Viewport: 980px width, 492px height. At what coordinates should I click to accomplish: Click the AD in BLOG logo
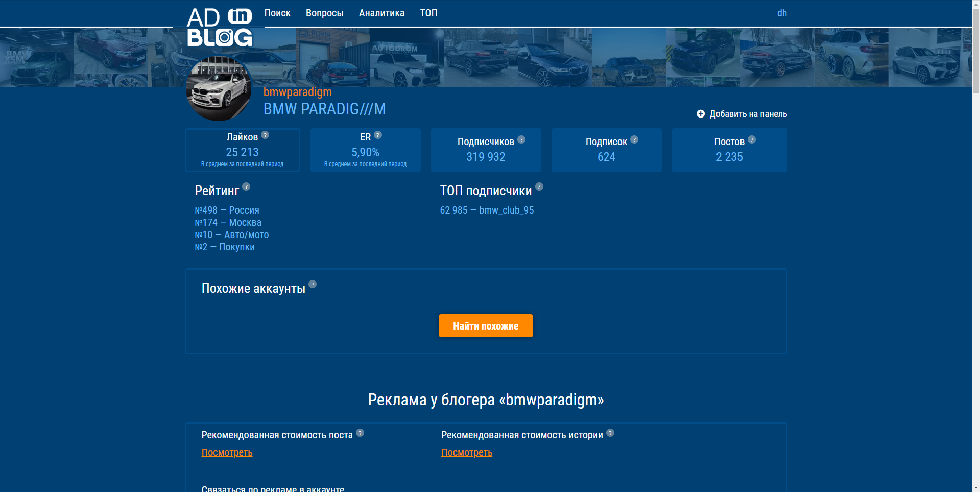coord(220,27)
